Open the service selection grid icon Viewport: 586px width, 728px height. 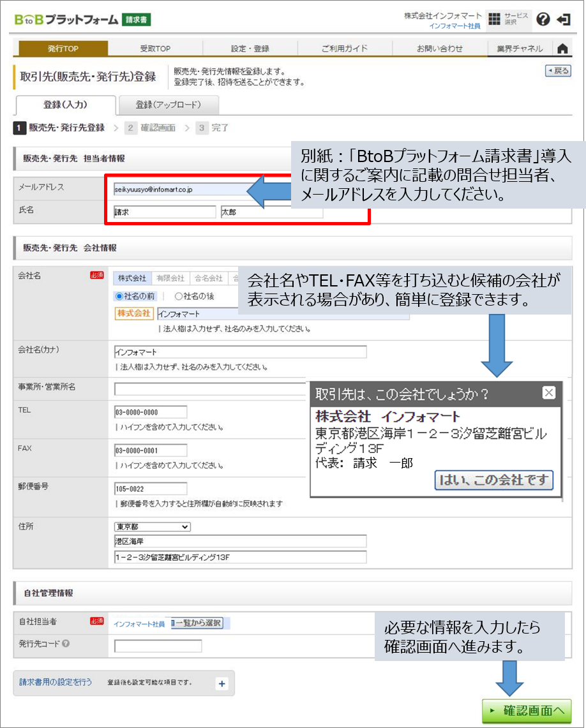tap(495, 19)
